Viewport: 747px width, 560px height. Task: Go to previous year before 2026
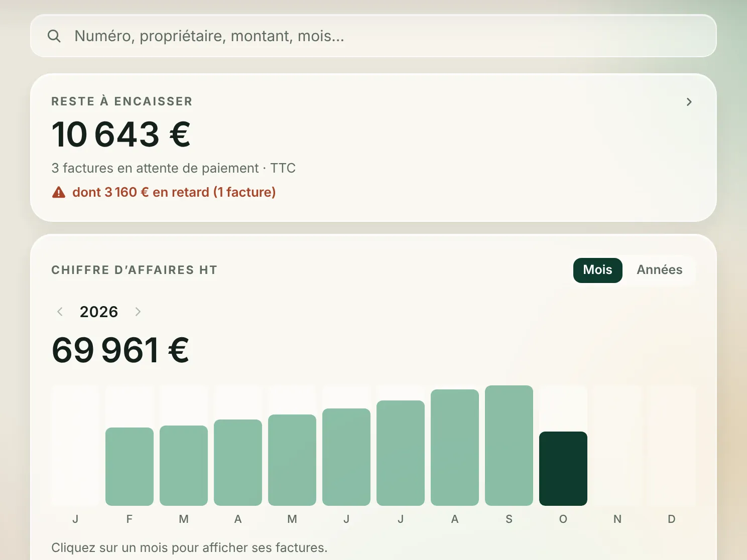60,312
